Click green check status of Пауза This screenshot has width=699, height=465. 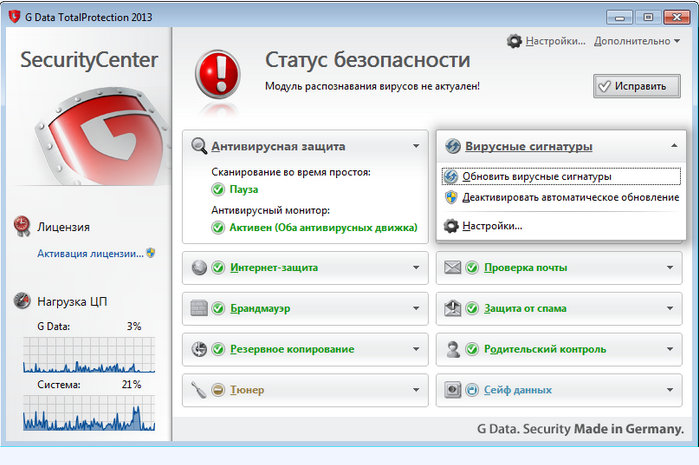pyautogui.click(x=218, y=189)
